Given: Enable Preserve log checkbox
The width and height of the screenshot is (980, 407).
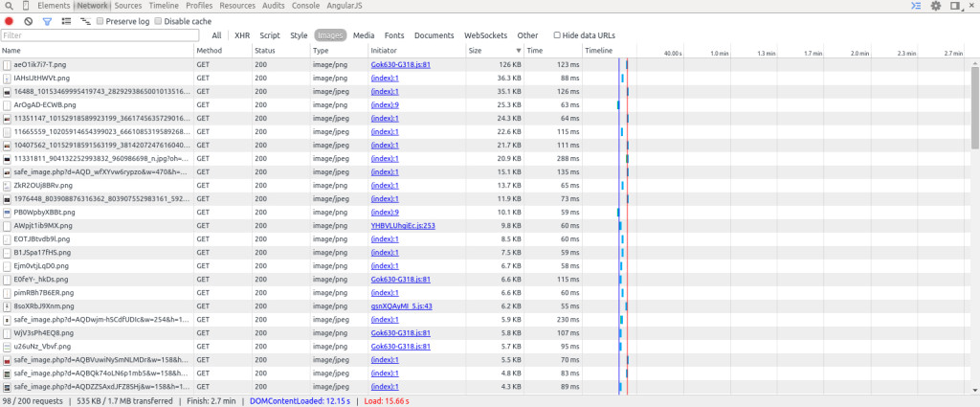Looking at the screenshot, I should 100,21.
